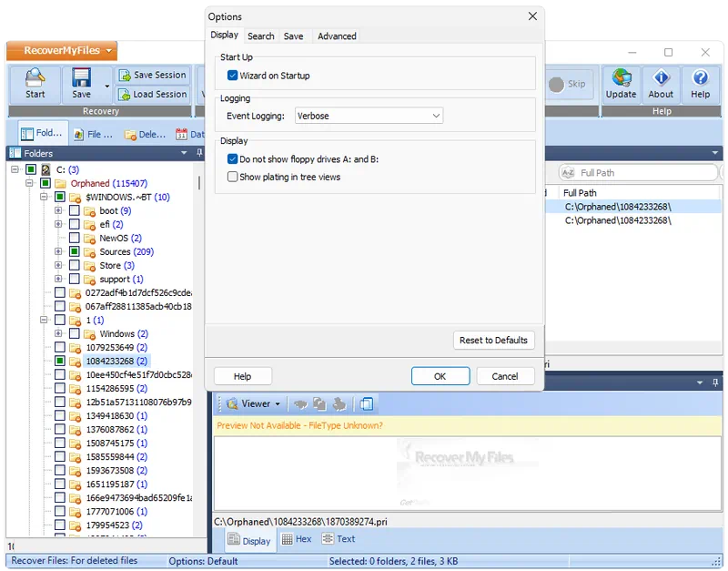This screenshot has height=571, width=728.
Task: Click the Start recovery icon
Action: pyautogui.click(x=35, y=77)
